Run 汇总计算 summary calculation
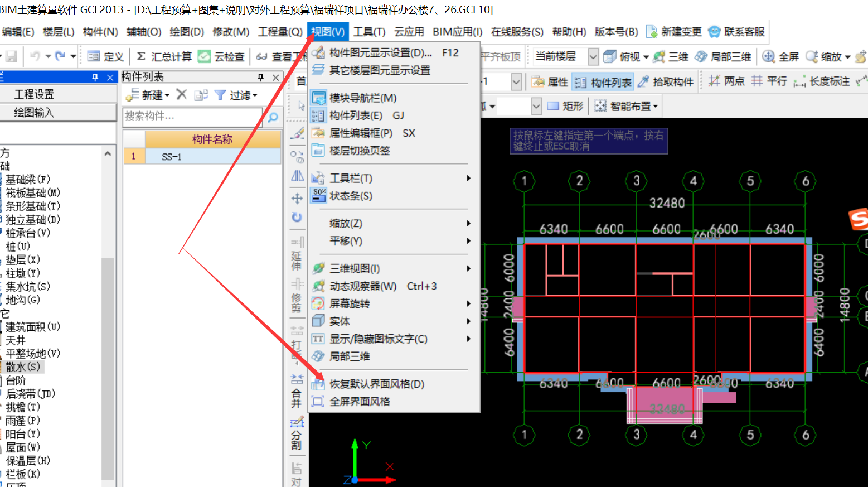 pos(164,56)
